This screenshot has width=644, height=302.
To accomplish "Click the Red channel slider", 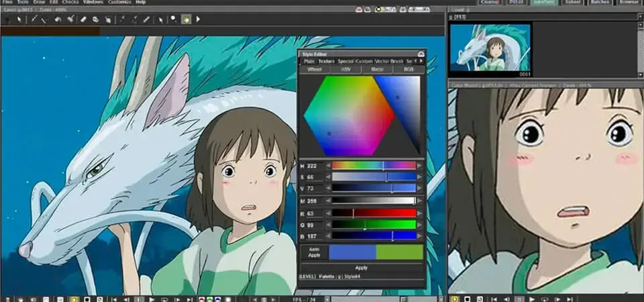I will 374,213.
